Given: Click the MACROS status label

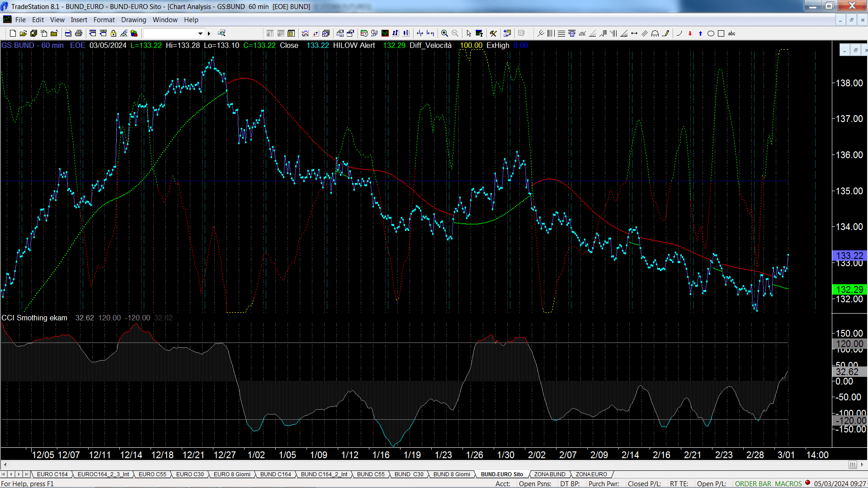Looking at the screenshot, I should 788,483.
